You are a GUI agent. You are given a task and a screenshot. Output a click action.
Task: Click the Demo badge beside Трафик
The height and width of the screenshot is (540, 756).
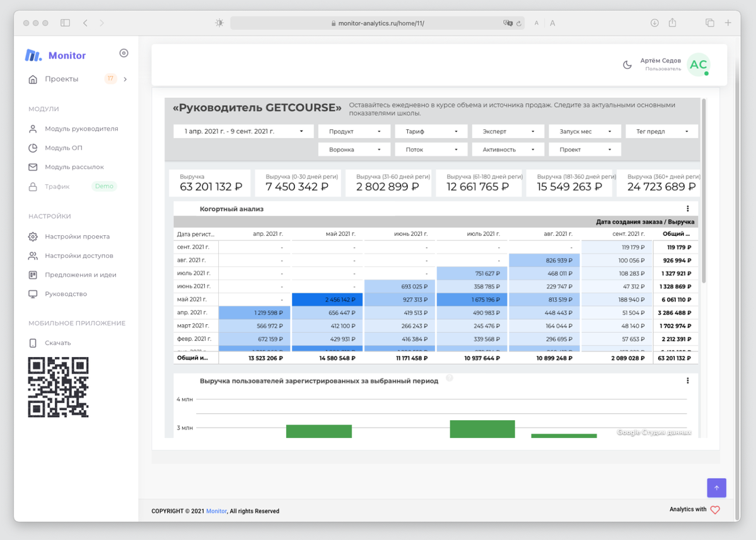click(104, 186)
